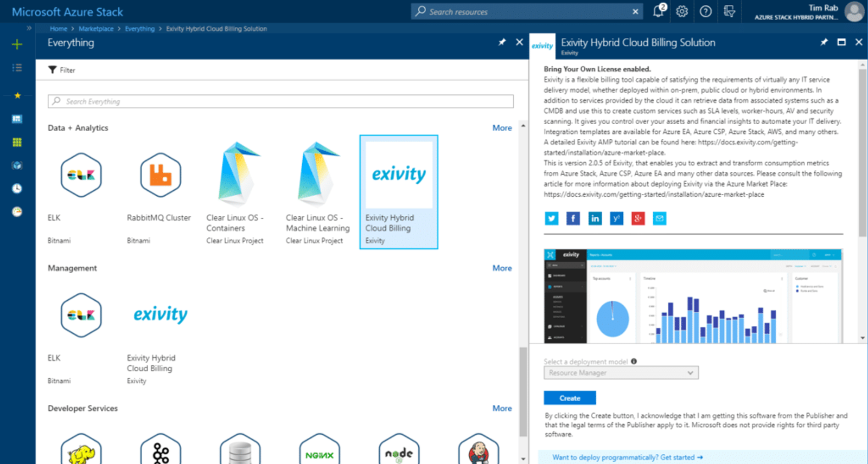
Task: Click the Filter funnel button
Action: [x=61, y=70]
